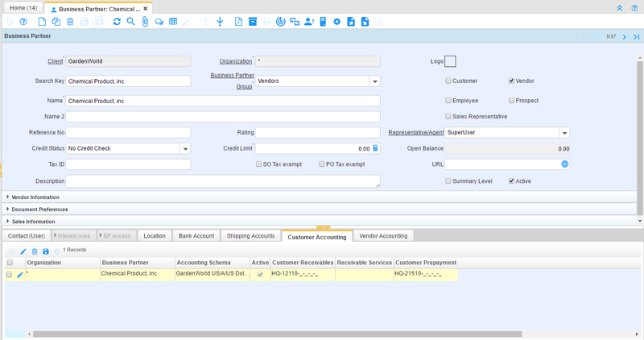This screenshot has height=340, width=644.
Task: Switch to the Vendor Accounting tab
Action: pos(383,236)
